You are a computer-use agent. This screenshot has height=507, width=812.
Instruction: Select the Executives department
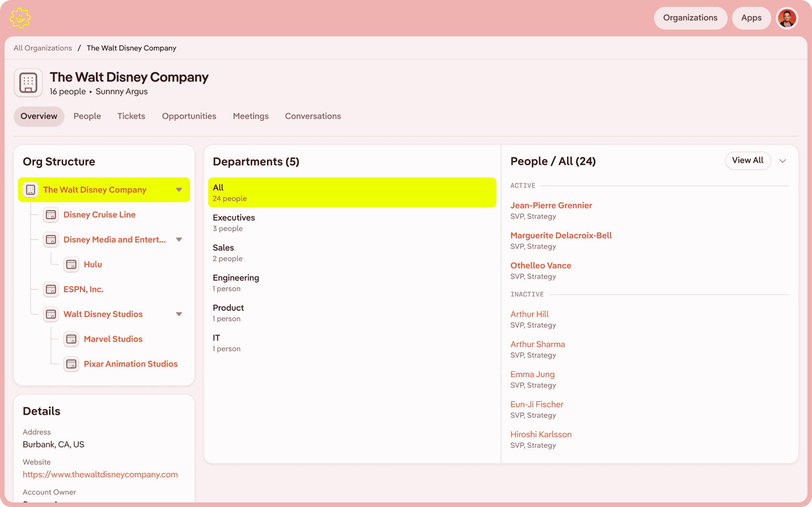click(x=352, y=222)
